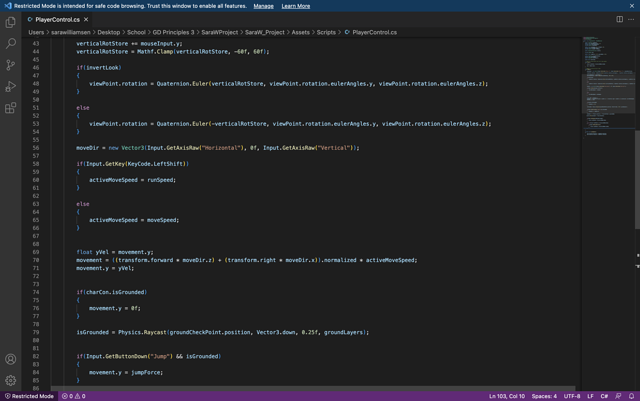640x401 pixels.
Task: Click mouseInput.y on line 43
Action: point(160,43)
